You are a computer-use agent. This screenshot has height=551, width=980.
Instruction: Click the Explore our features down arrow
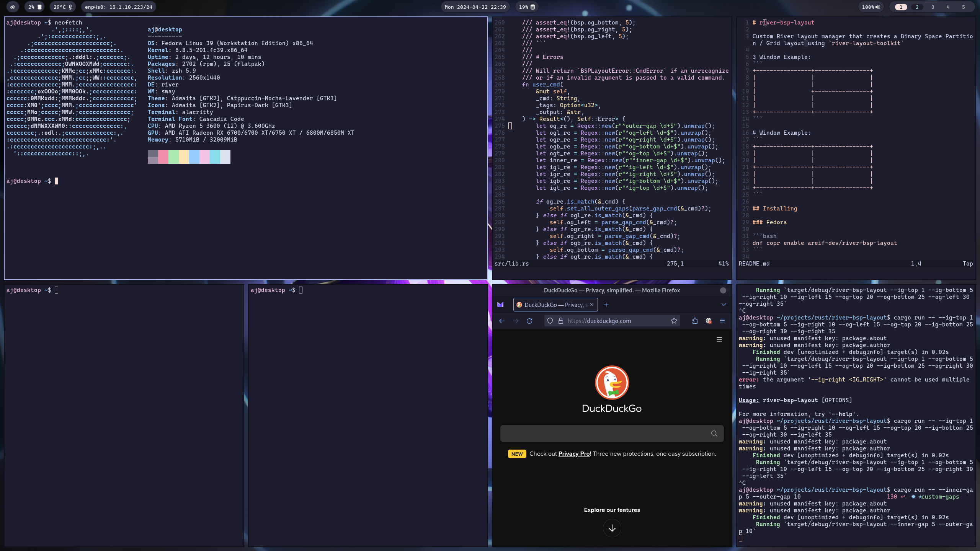click(612, 528)
